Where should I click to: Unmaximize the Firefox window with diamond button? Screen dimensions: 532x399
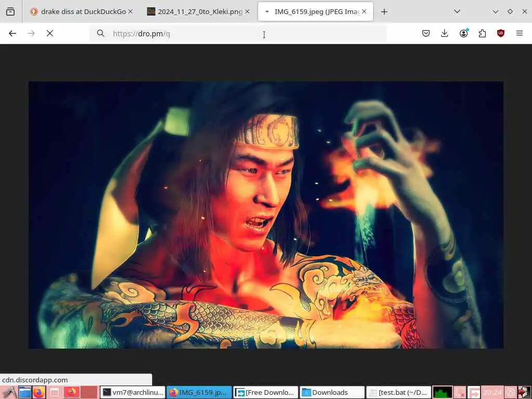pyautogui.click(x=510, y=11)
